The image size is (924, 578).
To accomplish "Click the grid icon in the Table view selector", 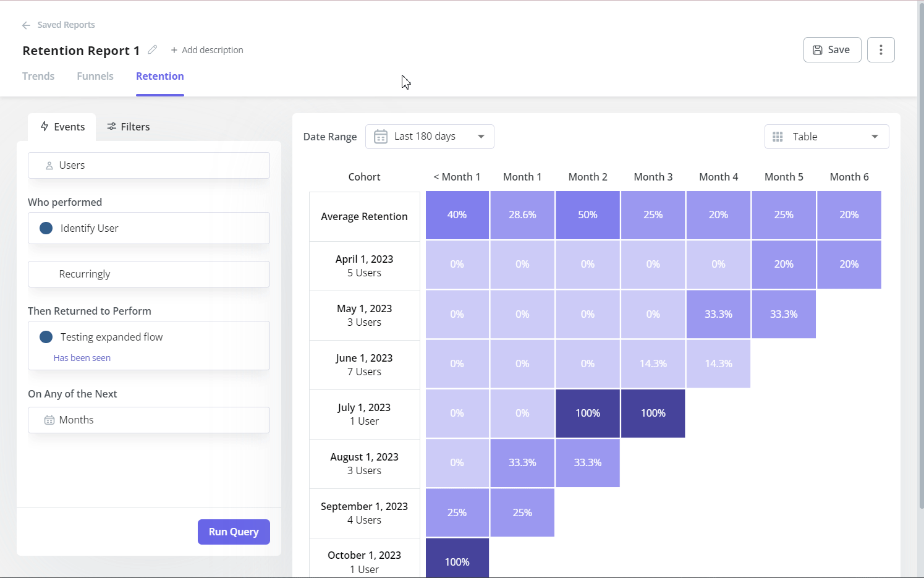I will (778, 136).
